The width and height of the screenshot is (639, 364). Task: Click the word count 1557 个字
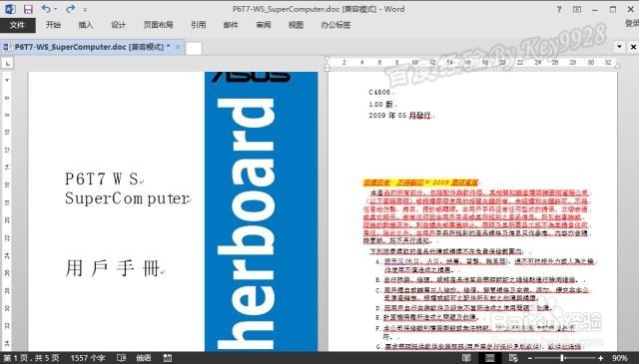pos(88,358)
